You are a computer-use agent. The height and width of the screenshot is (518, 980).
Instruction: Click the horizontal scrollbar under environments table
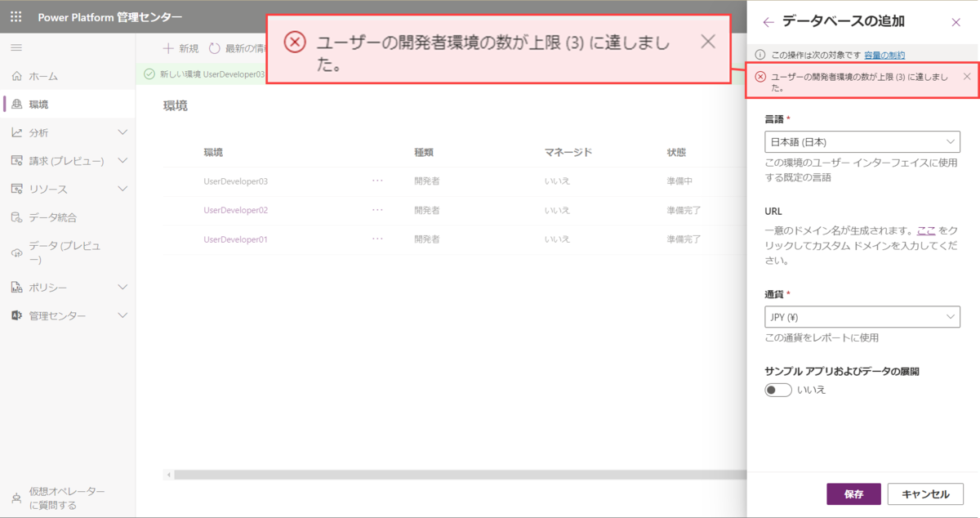pyautogui.click(x=459, y=475)
